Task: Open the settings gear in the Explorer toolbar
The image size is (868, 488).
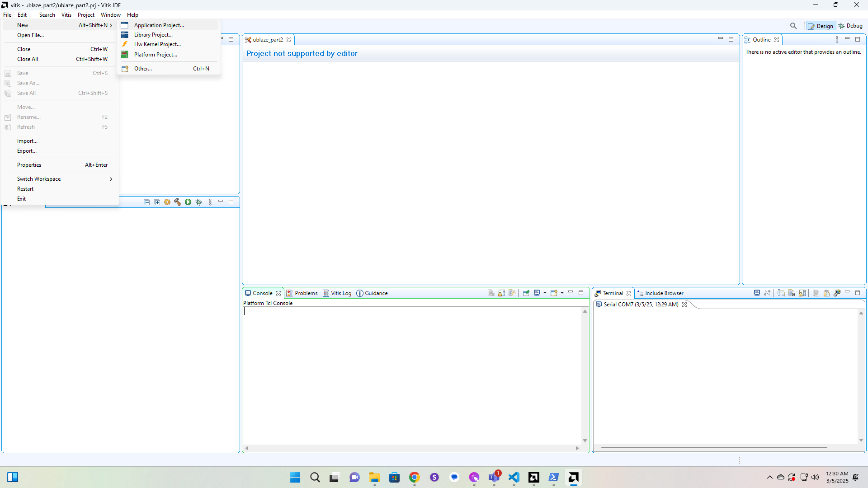Action: 167,202
